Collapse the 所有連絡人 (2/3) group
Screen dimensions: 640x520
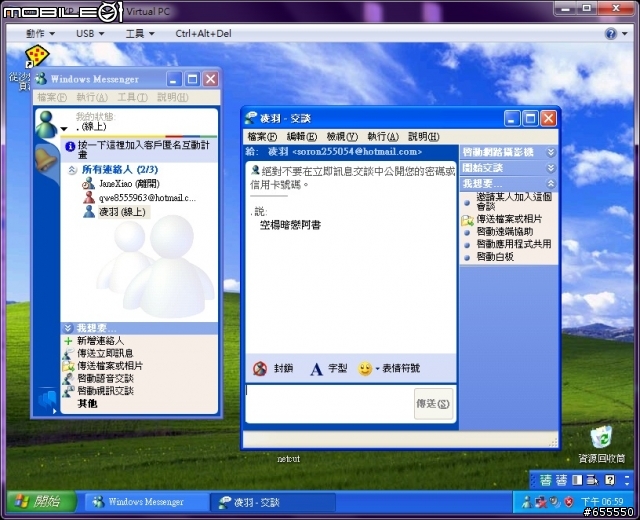pos(72,170)
